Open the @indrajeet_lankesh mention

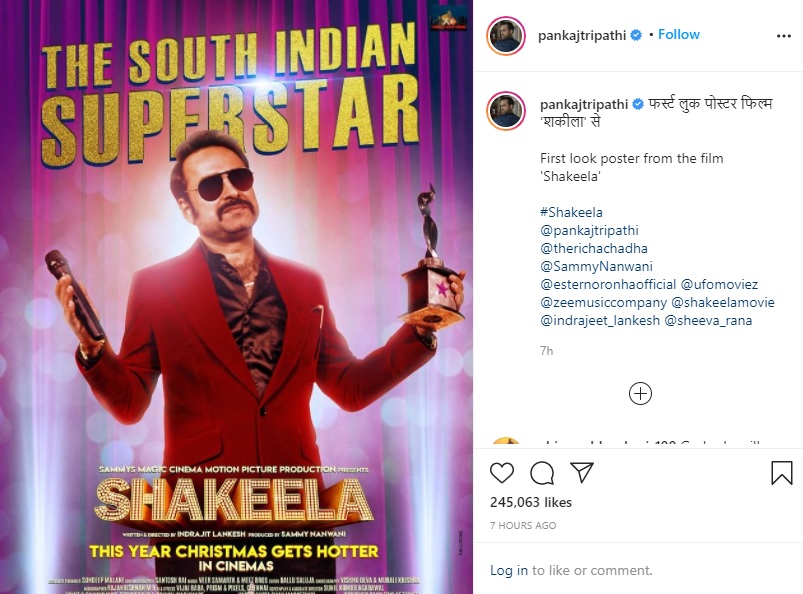point(598,321)
